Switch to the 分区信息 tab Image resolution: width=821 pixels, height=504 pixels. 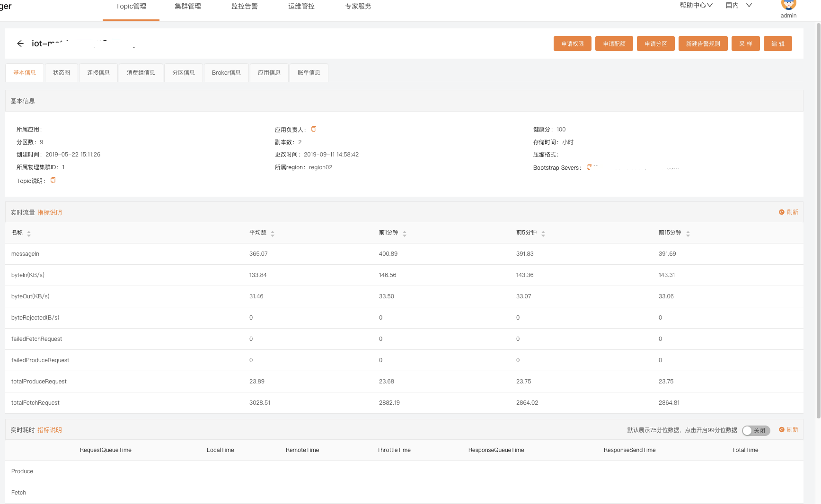(184, 73)
